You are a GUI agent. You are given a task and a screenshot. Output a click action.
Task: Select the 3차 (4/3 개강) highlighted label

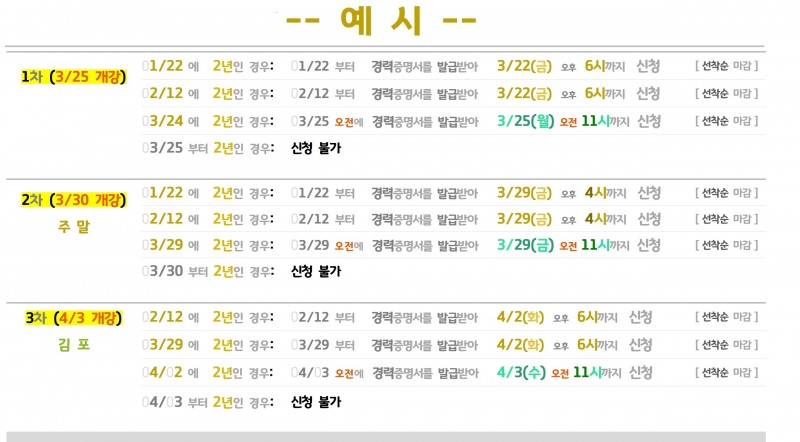tap(73, 318)
